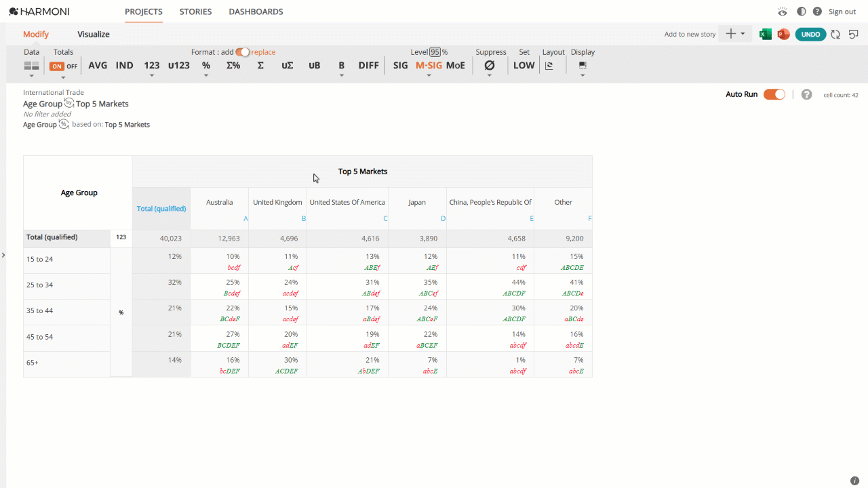The width and height of the screenshot is (868, 488).
Task: Expand the arrow under M-SIG
Action: (429, 75)
